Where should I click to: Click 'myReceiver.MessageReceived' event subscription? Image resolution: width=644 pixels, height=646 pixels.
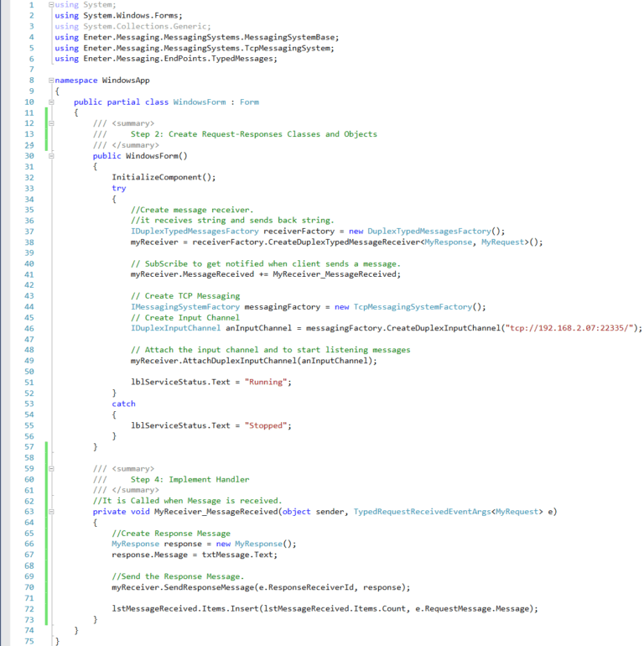point(192,274)
